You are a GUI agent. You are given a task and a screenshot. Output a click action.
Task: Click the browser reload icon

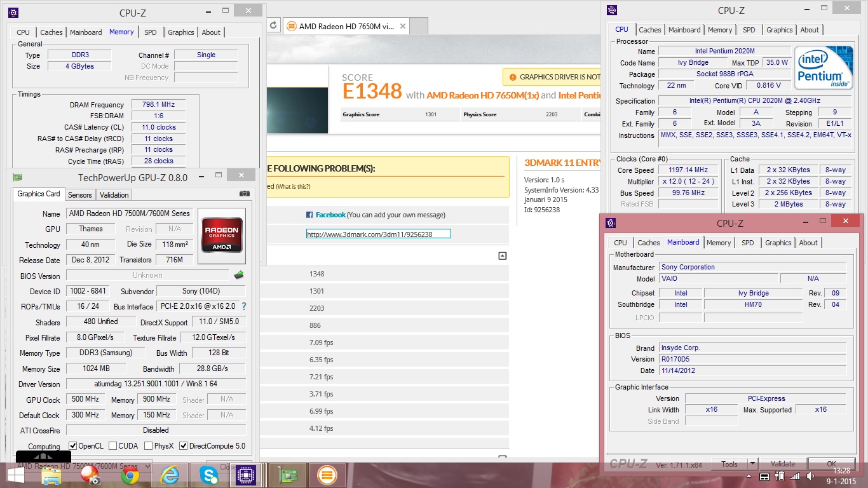[273, 25]
